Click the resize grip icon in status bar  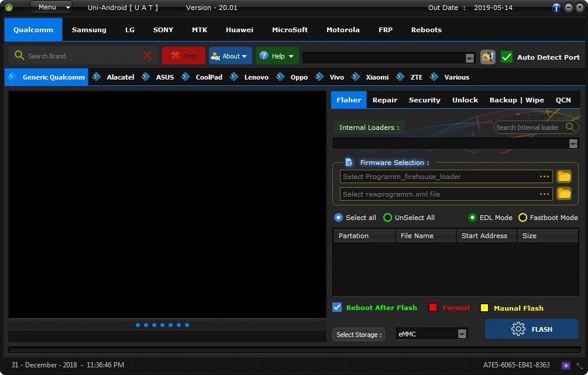point(579,366)
